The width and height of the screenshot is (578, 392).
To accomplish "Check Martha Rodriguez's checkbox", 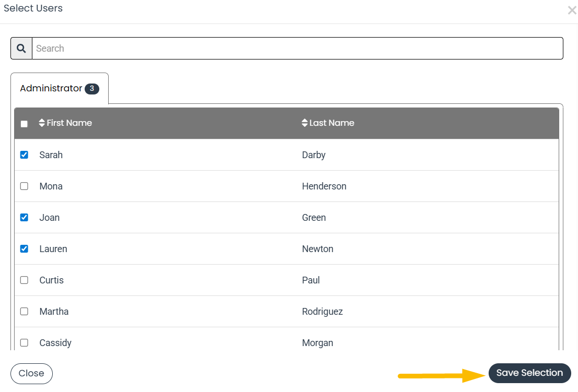I will [25, 312].
